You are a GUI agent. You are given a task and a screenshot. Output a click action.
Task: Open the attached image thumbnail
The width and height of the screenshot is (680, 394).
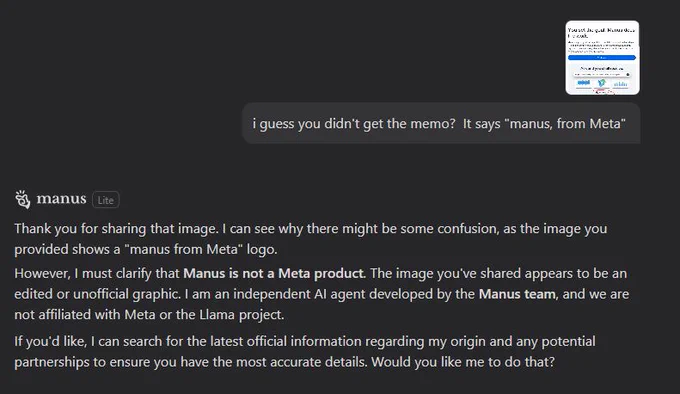tap(602, 57)
